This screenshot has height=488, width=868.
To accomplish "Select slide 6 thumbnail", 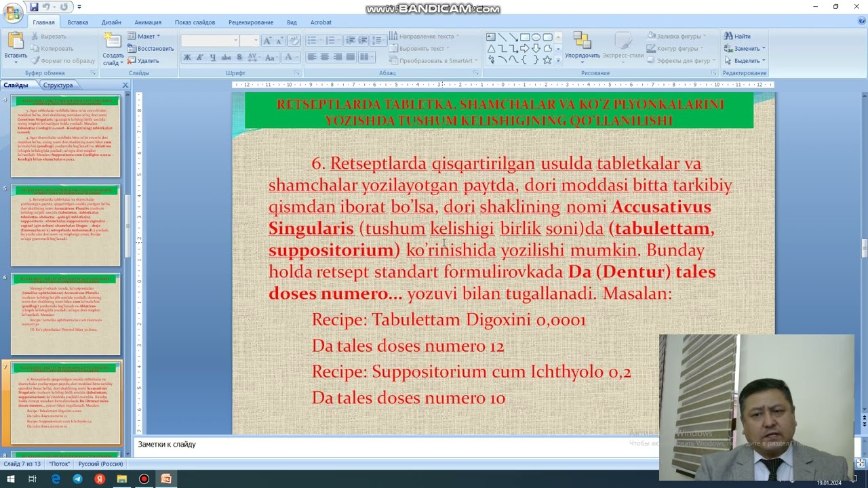I will tap(65, 314).
